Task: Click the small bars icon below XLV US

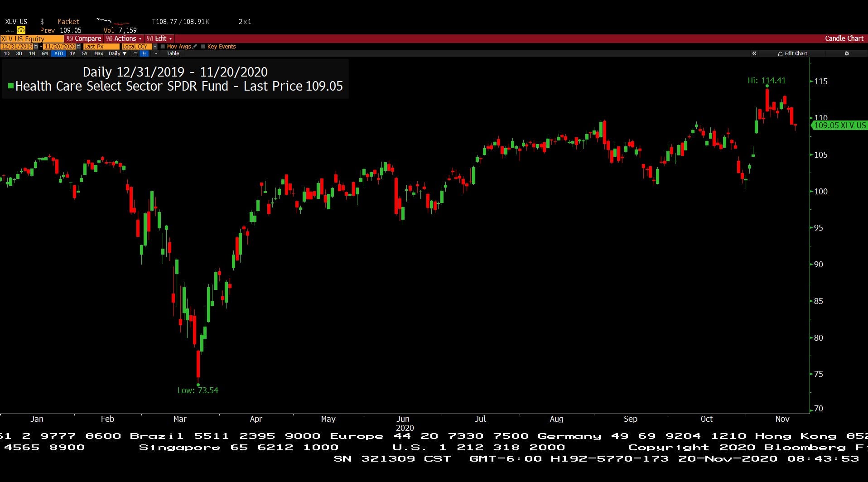Action: point(10,31)
